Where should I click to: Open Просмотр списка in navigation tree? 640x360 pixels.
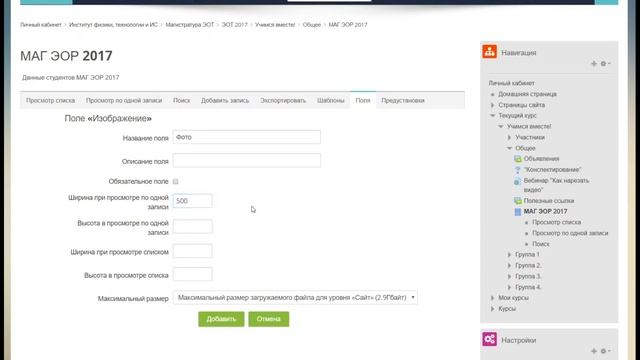point(556,222)
